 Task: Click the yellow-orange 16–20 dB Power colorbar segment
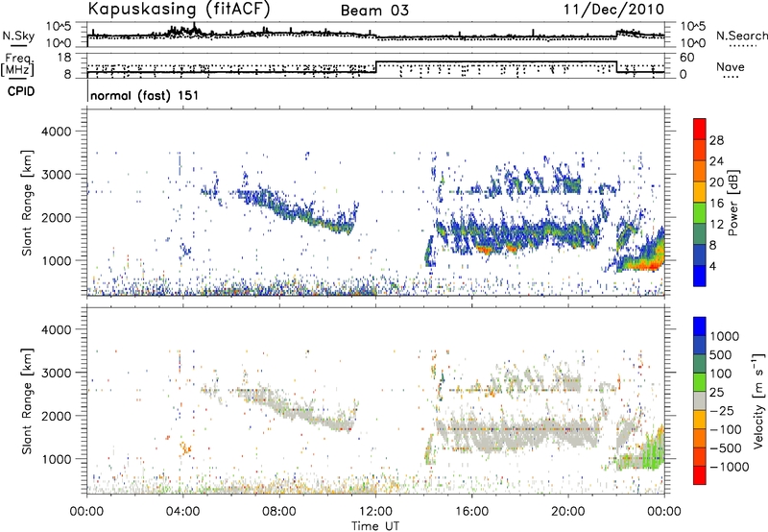coord(700,192)
